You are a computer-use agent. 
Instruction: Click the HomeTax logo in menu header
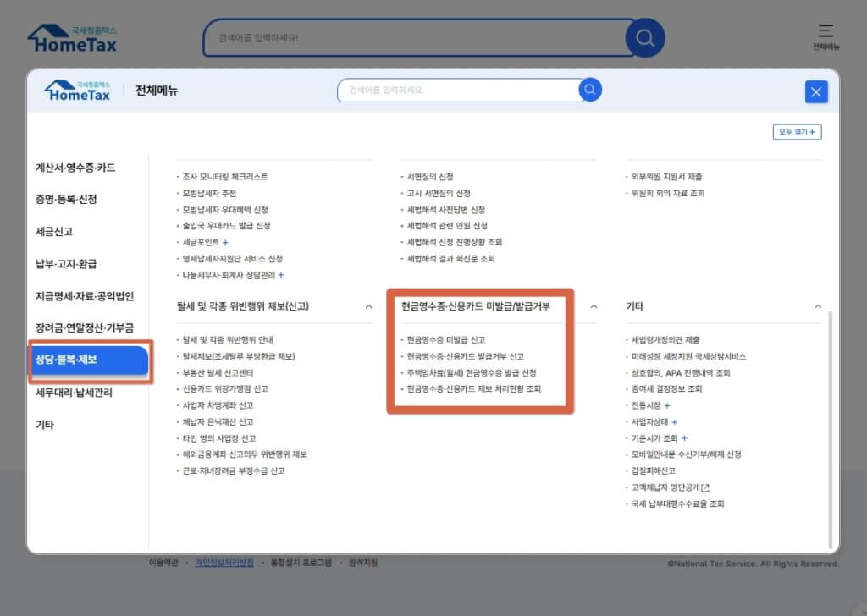point(78,91)
